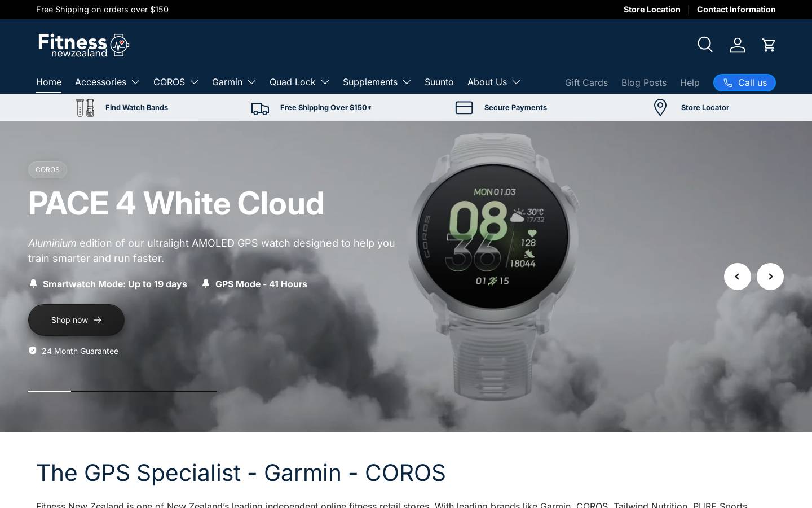The image size is (812, 508).
Task: Open the Suunto menu item
Action: coord(439,82)
